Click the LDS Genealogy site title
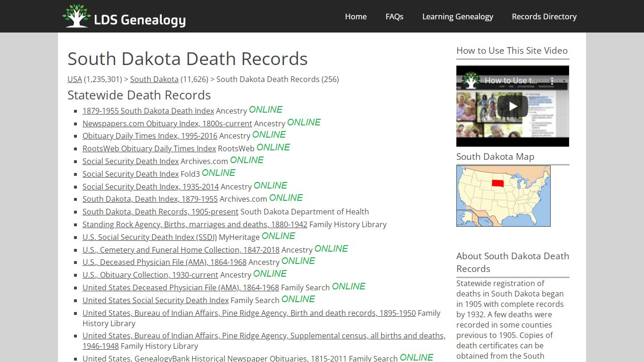 [x=140, y=20]
